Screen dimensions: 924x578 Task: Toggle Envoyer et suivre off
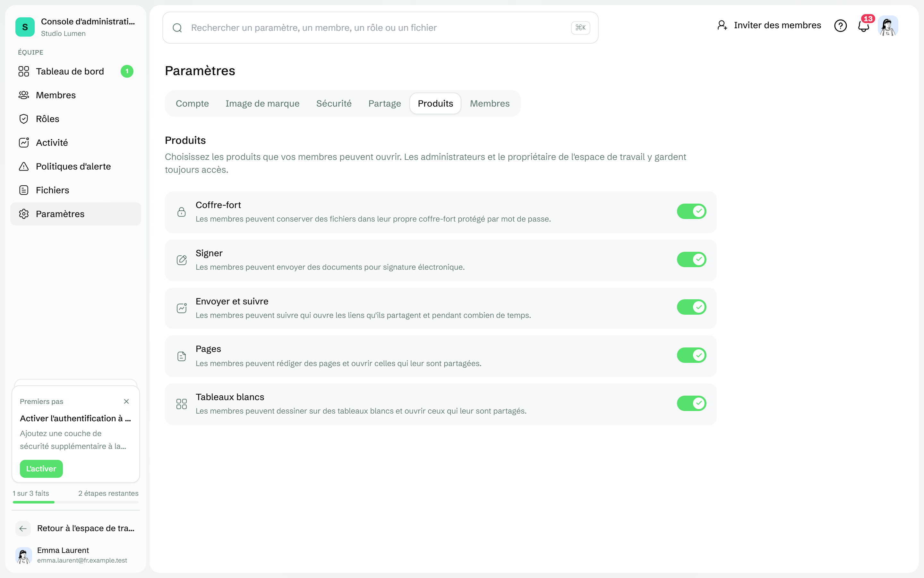(691, 307)
